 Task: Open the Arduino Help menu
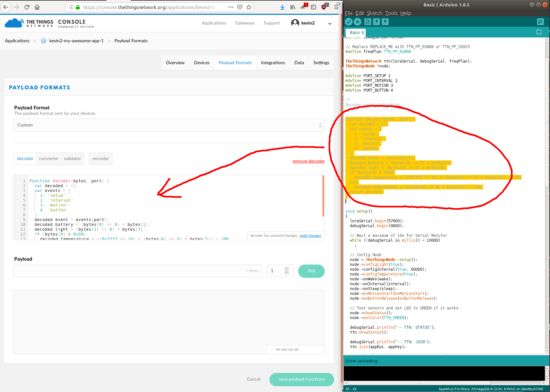(406, 13)
